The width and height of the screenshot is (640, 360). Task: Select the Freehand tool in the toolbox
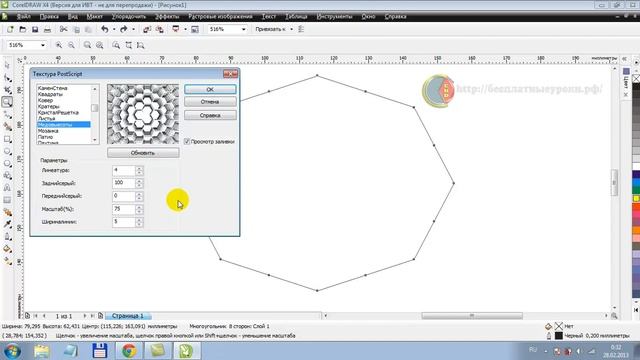(x=7, y=115)
